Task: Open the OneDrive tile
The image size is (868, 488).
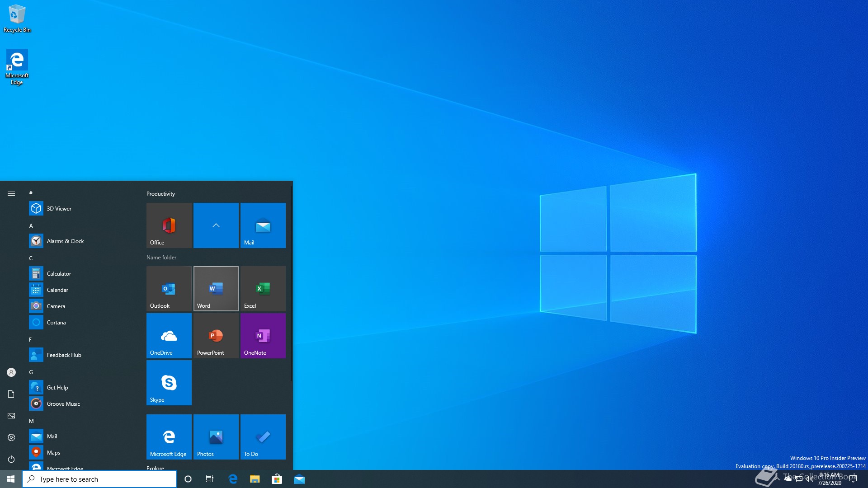Action: (169, 335)
